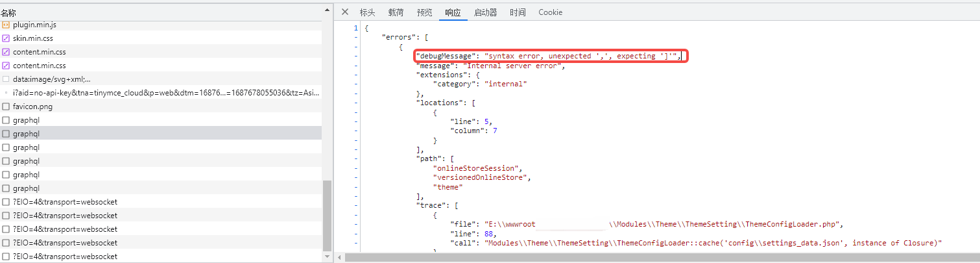The image size is (980, 263).
Task: Click the request list vertical scrollbar thumb
Action: click(x=327, y=216)
